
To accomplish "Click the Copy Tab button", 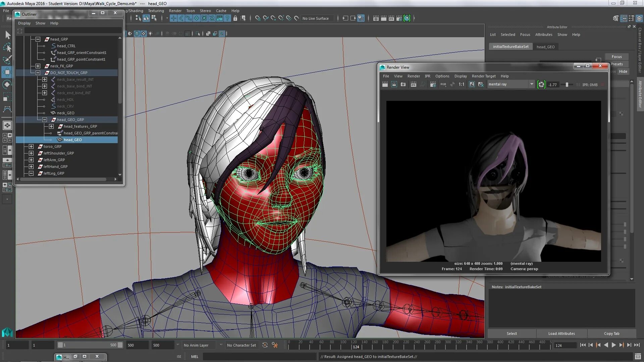I will point(611,334).
